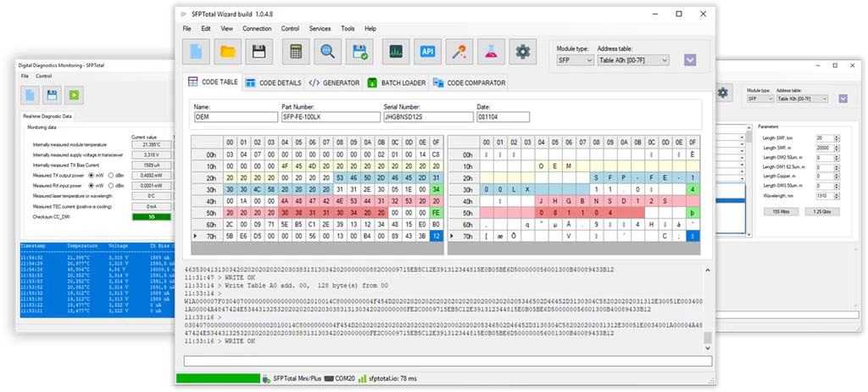The image size is (868, 392).
Task: Select hex cell C8 in row 00h
Action: coord(436,154)
